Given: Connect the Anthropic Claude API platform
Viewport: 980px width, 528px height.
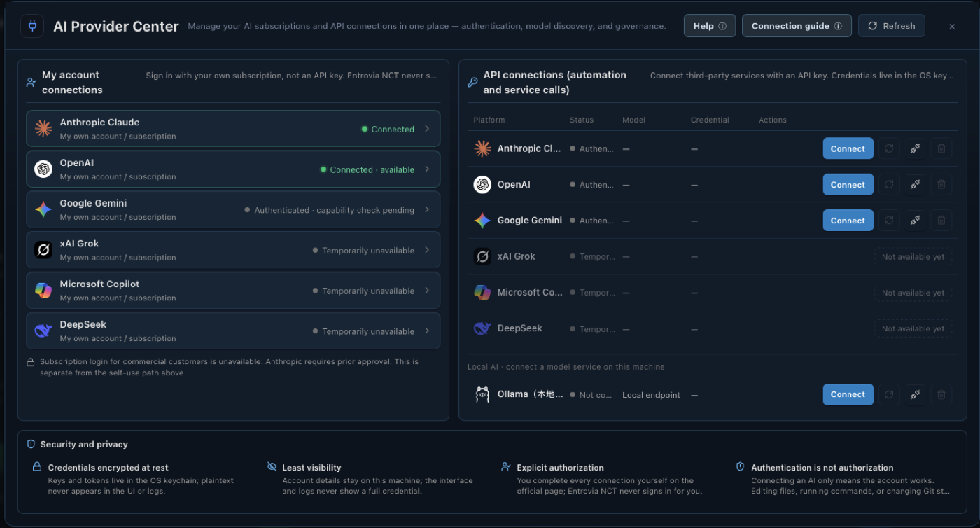Looking at the screenshot, I should pos(848,148).
